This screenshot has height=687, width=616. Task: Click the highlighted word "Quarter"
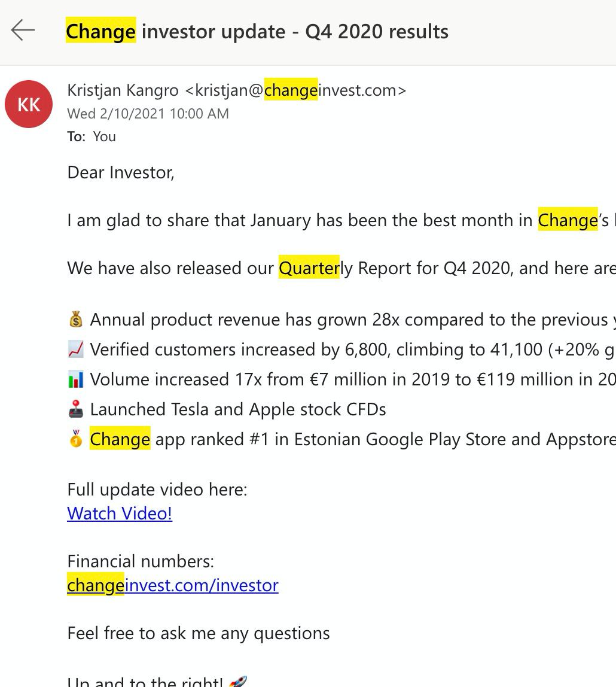pyautogui.click(x=309, y=268)
